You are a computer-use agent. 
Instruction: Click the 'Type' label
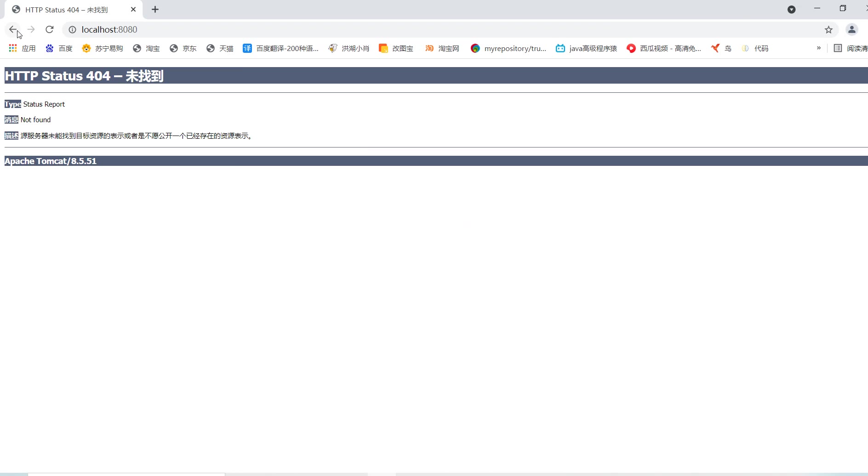pyautogui.click(x=13, y=104)
